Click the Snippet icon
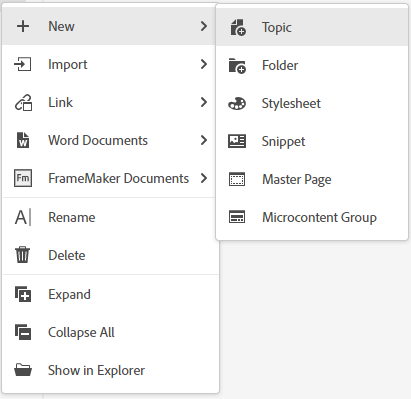This screenshot has height=399, width=411. (x=237, y=141)
